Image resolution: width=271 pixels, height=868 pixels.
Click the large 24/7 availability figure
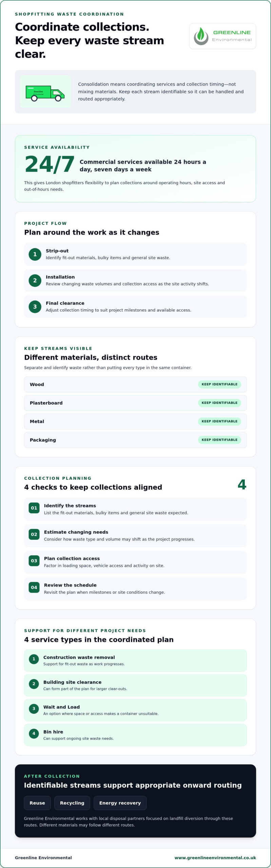(50, 164)
